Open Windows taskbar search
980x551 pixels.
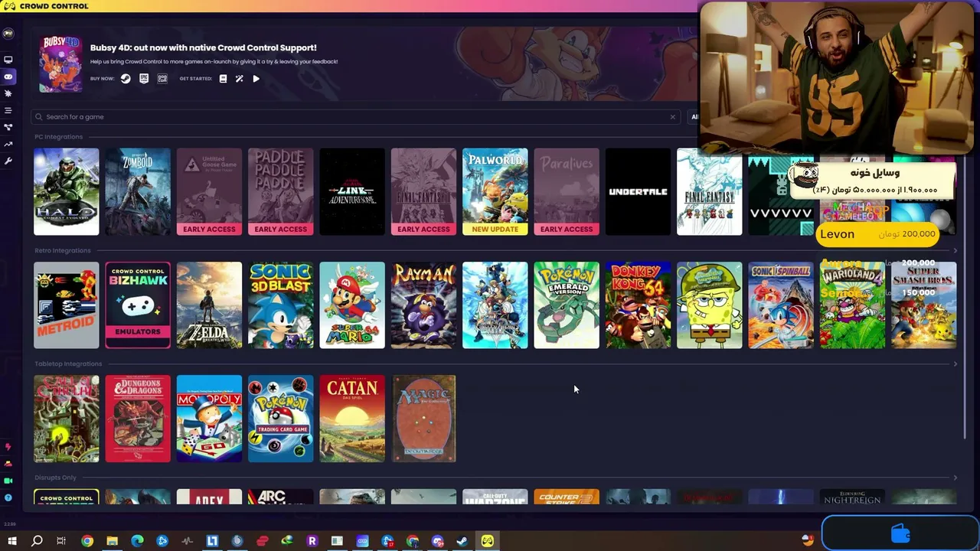point(37,541)
